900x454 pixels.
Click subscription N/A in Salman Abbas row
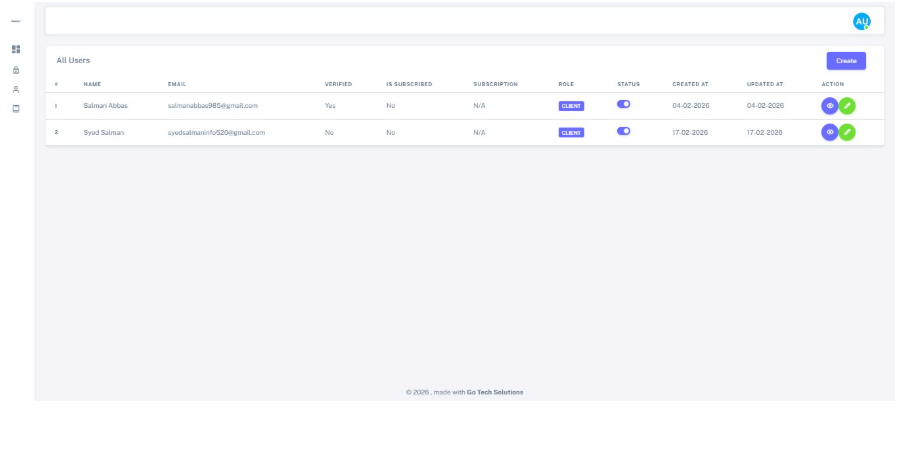pyautogui.click(x=479, y=106)
